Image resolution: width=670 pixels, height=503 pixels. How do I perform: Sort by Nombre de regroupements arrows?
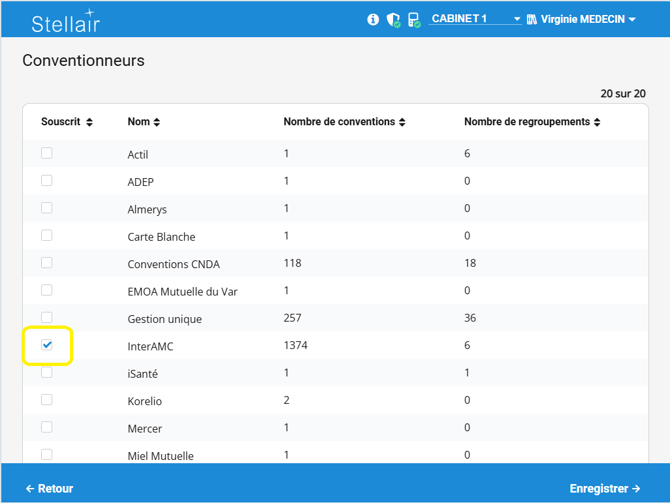(597, 123)
